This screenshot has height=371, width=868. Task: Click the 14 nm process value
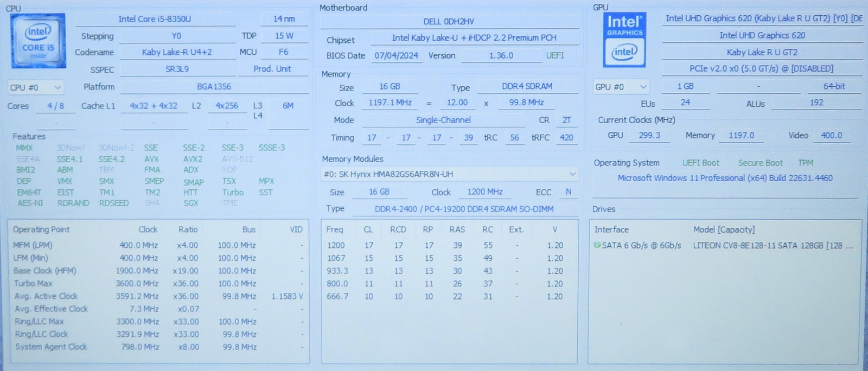(284, 19)
